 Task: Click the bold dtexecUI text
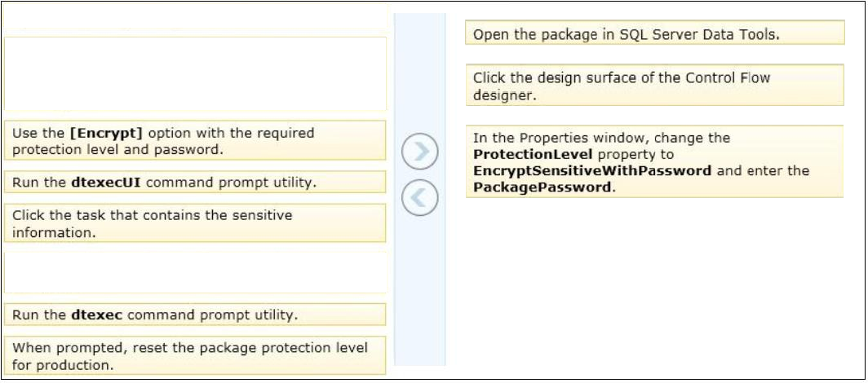(x=106, y=183)
